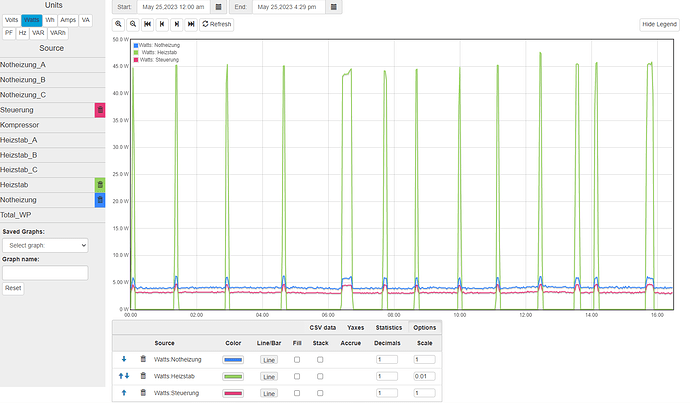Enable Stack for Watts Steuerung
The width and height of the screenshot is (690, 404).
point(320,393)
